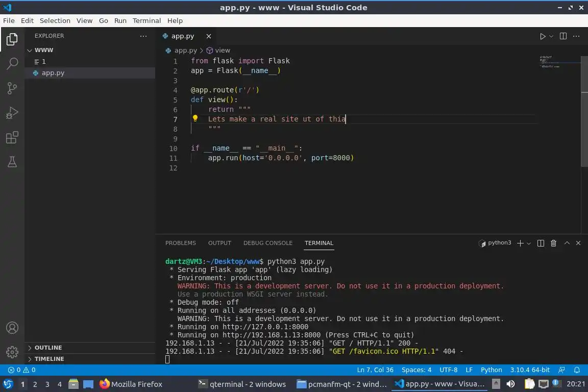Maximize the panel size with the up chevron

567,243
